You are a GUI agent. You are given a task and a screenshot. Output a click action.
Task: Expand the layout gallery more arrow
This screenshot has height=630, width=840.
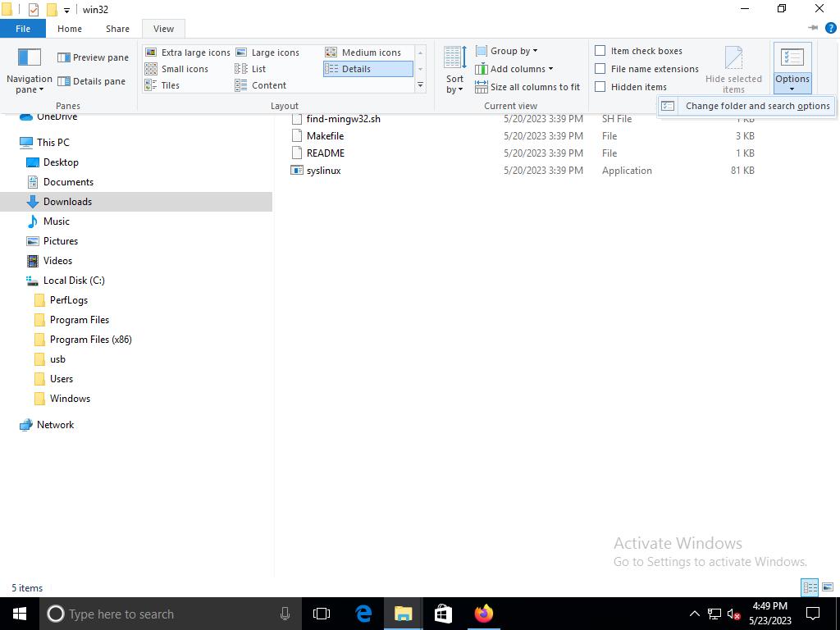coord(420,85)
